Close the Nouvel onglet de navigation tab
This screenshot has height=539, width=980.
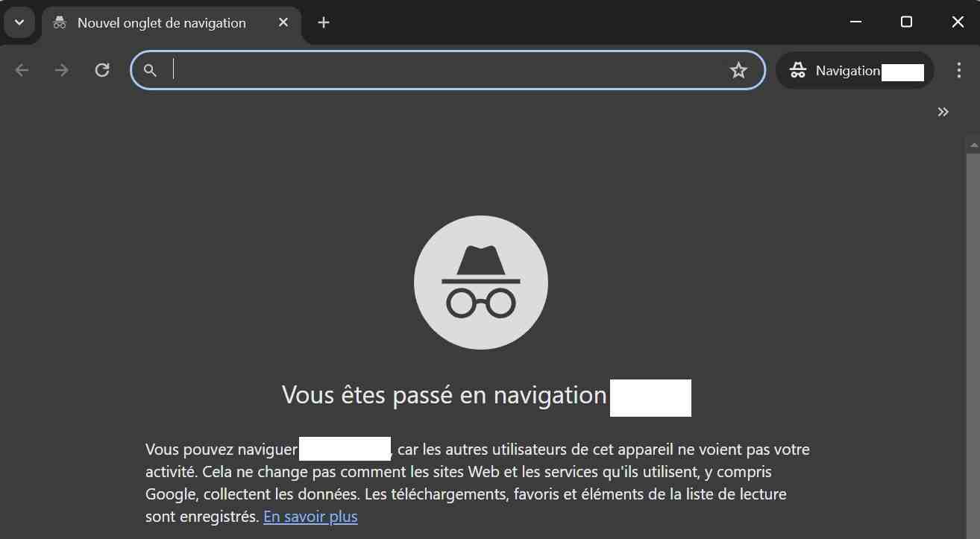pos(283,22)
